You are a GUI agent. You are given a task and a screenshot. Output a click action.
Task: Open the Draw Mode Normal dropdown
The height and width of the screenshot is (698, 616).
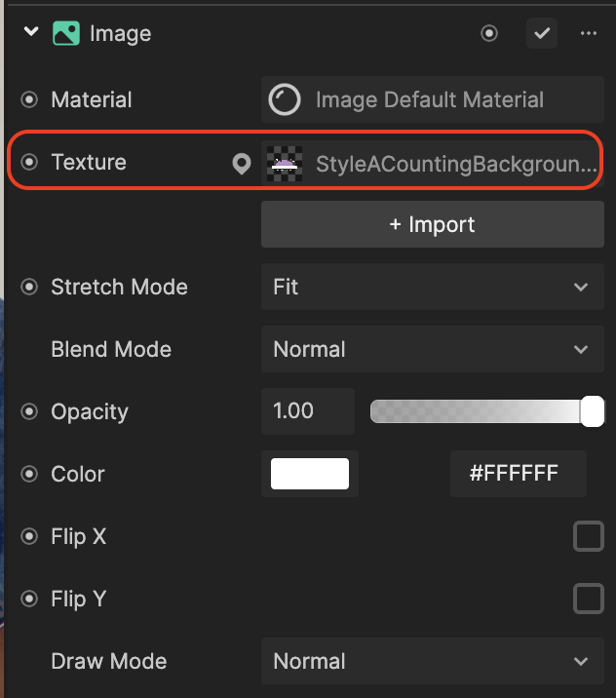433,661
